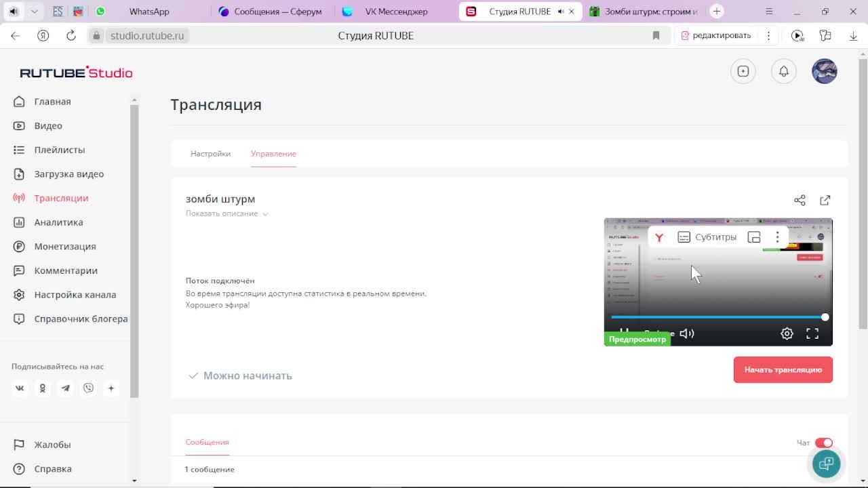Open the menu beside редактировать

[x=768, y=36]
